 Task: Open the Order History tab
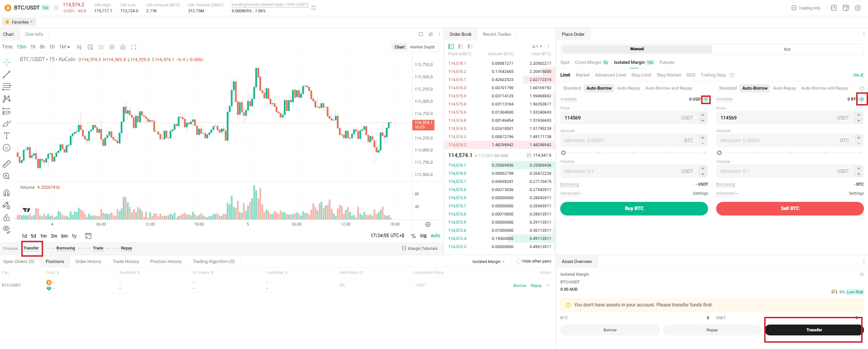(x=88, y=262)
